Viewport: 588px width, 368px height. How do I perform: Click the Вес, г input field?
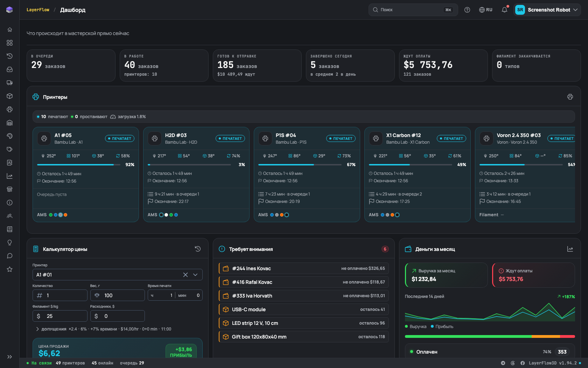pyautogui.click(x=118, y=295)
